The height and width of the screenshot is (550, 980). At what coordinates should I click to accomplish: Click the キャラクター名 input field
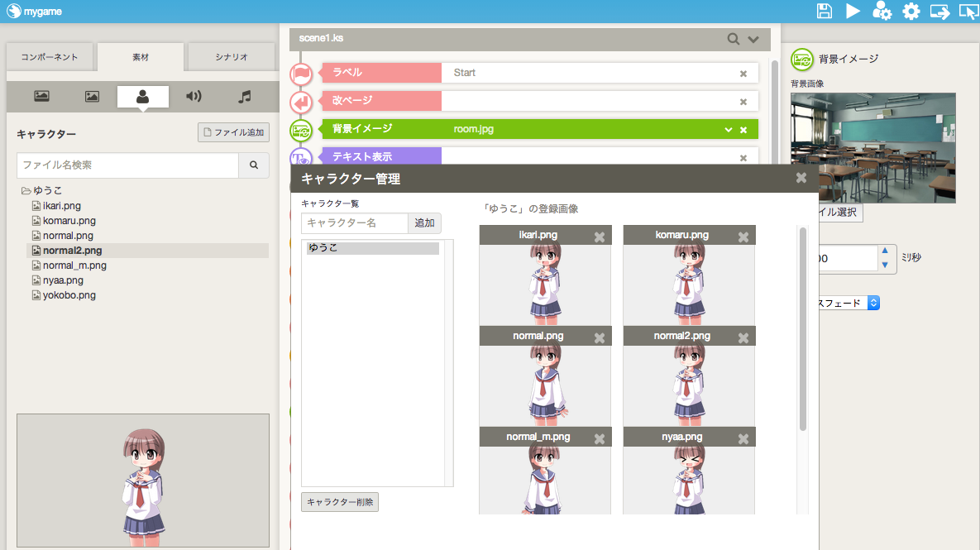tap(355, 223)
